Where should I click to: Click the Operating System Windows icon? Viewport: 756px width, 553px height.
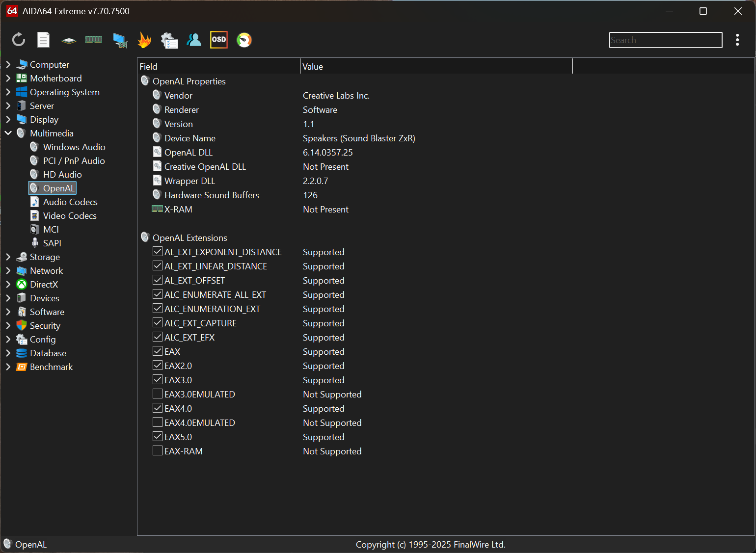tap(22, 92)
